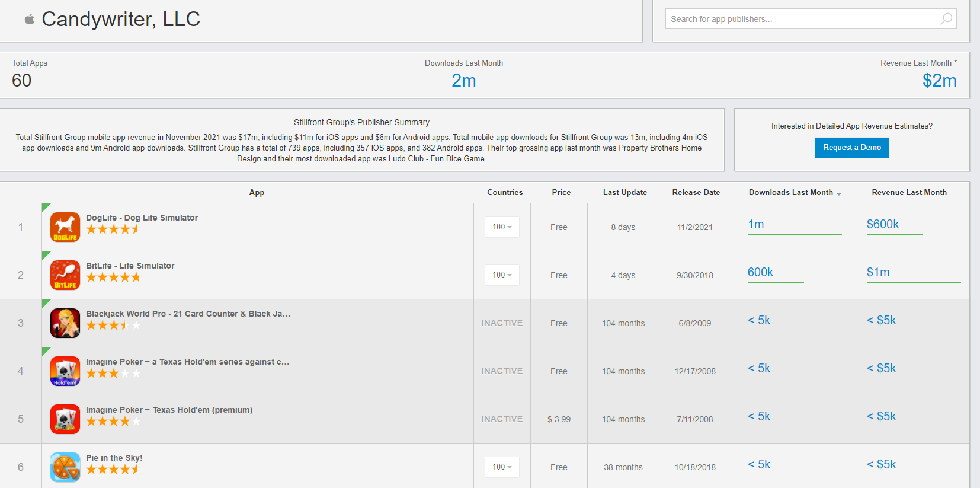Open Pie in the Sky countries dropdown
The width and height of the screenshot is (980, 488).
pos(502,467)
